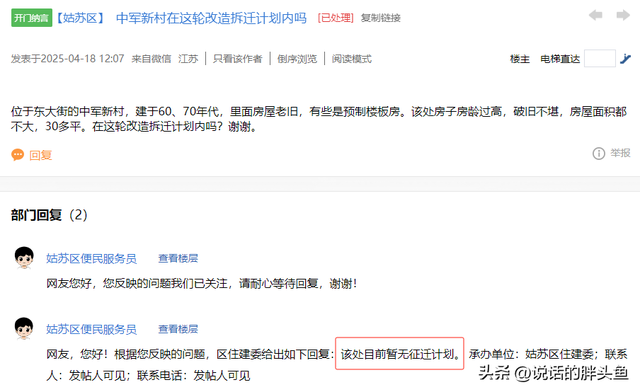Go to the previous post with the left arrow

click(596, 16)
